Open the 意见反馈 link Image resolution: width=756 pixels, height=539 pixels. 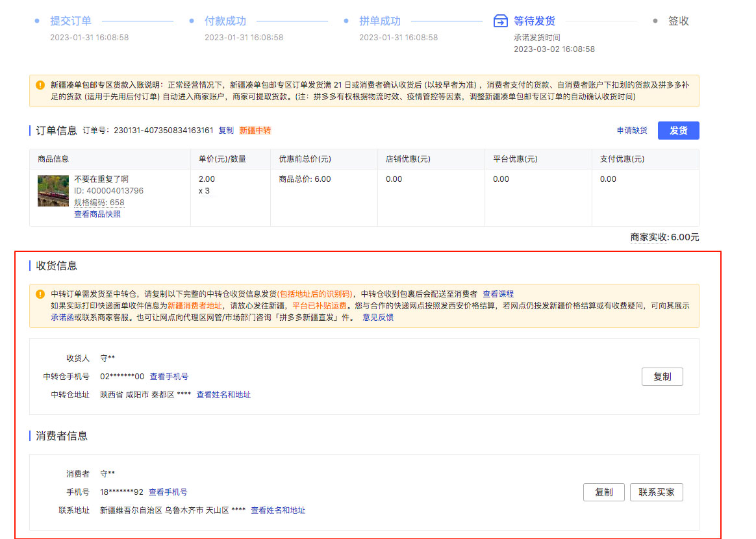click(377, 318)
